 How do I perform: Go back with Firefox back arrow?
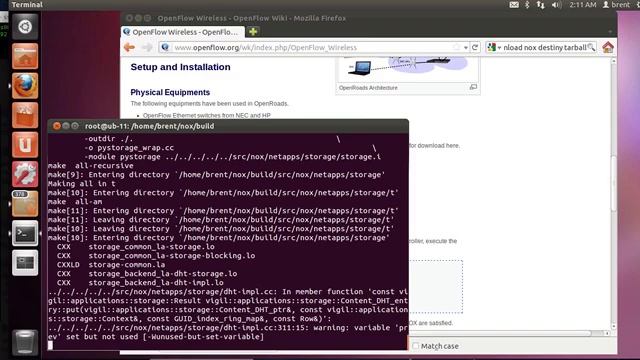(x=129, y=47)
